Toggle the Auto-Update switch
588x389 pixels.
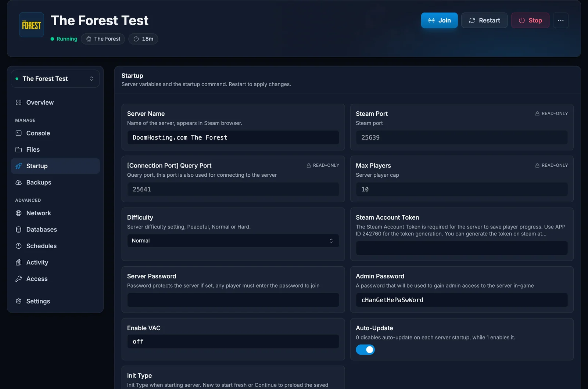click(365, 350)
